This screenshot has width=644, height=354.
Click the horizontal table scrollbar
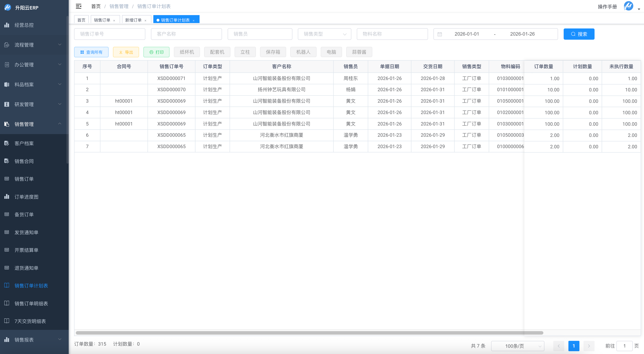[x=309, y=332]
